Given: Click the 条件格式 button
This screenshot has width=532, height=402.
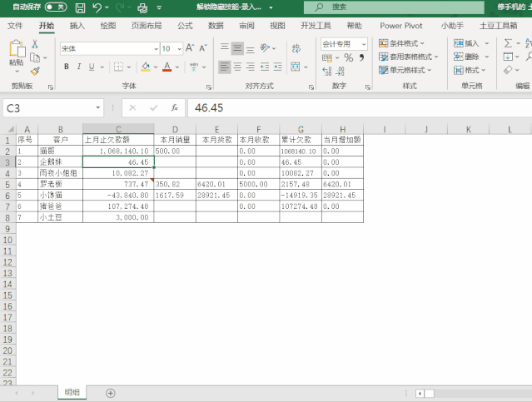Looking at the screenshot, I should (401, 43).
